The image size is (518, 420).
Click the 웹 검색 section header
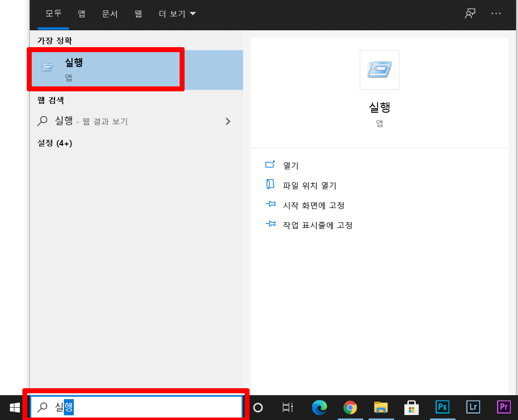[x=51, y=100]
